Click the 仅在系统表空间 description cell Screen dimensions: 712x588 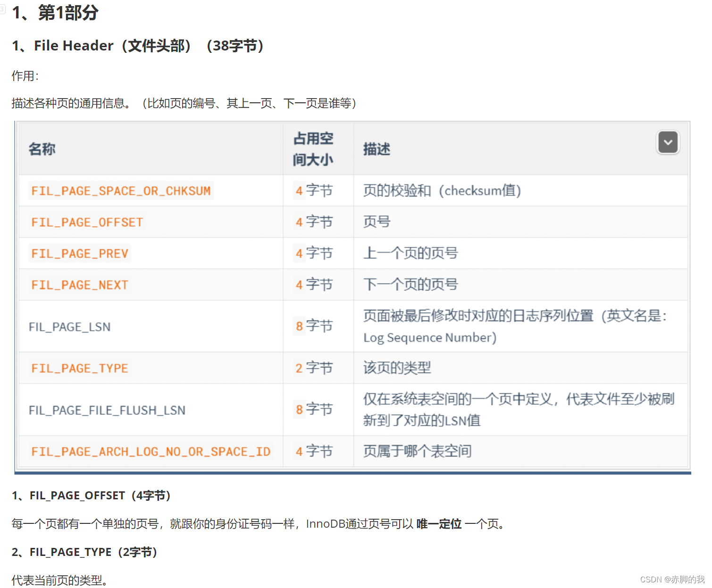point(521,410)
